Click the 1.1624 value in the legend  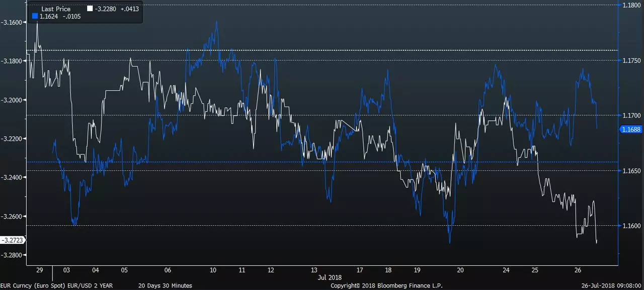(50, 16)
